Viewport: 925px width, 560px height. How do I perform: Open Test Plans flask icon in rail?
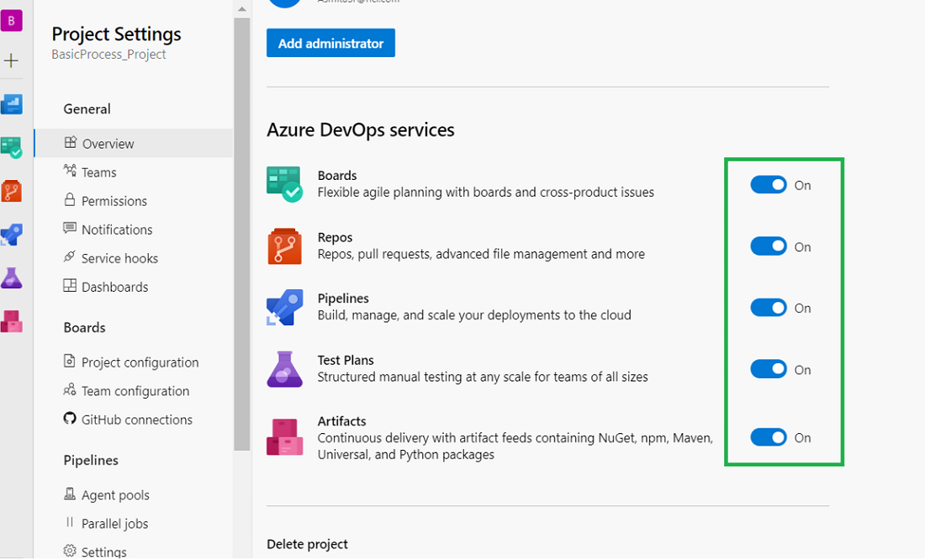click(x=11, y=278)
